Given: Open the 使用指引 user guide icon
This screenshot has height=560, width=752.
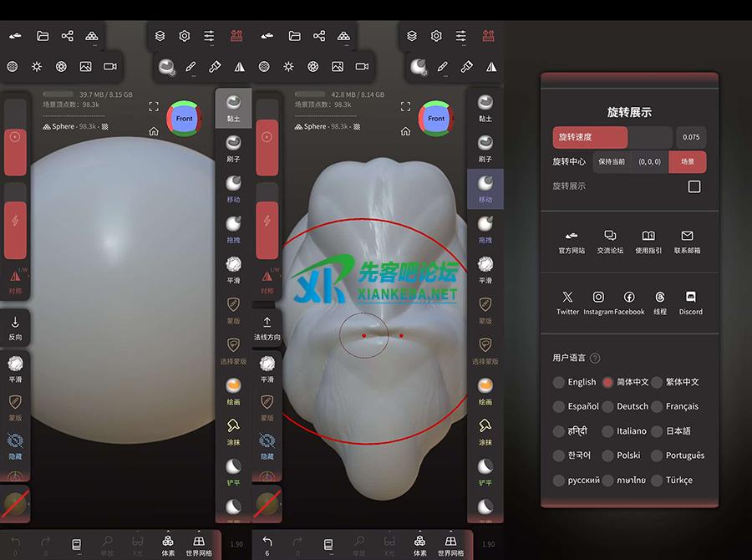Looking at the screenshot, I should [648, 237].
